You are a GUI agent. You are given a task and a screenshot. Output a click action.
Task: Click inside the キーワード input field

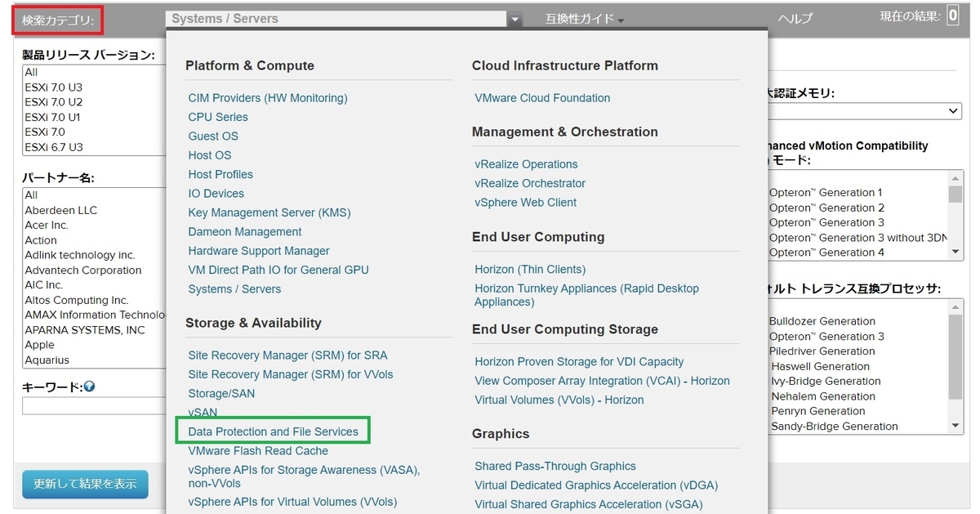95,406
